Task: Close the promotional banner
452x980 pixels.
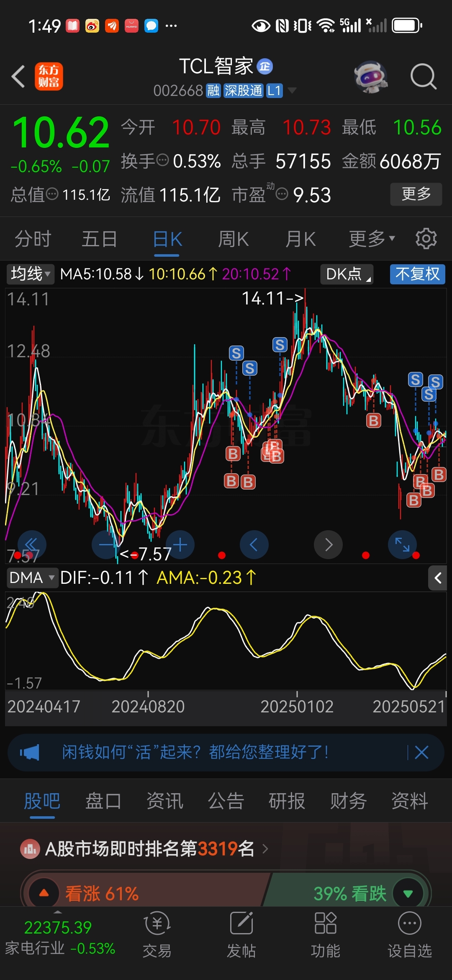Action: [421, 753]
